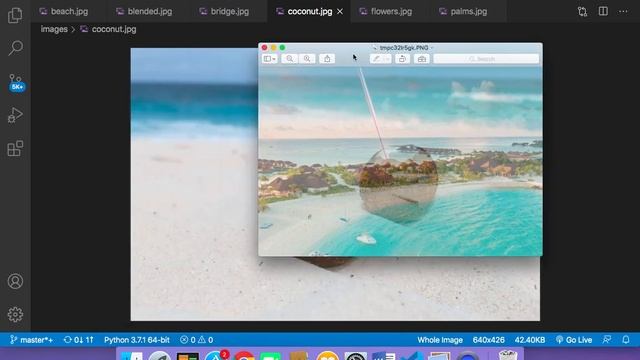640x360 pixels.
Task: Click the Preview search field
Action: (x=486, y=59)
